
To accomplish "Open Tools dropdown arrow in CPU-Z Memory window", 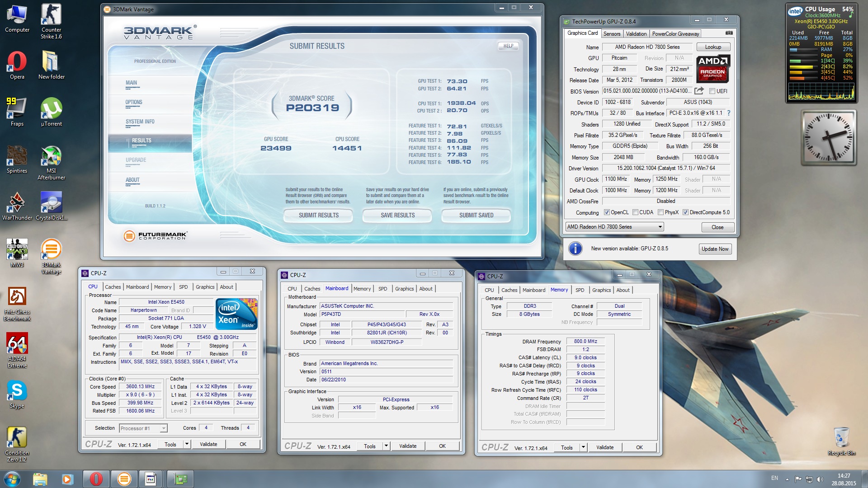I will click(583, 447).
